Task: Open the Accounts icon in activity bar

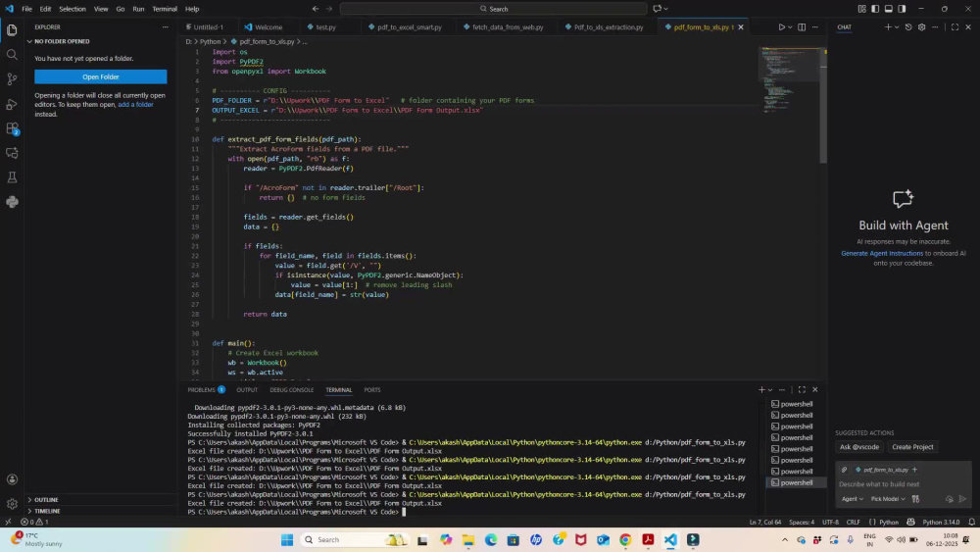Action: click(x=12, y=479)
